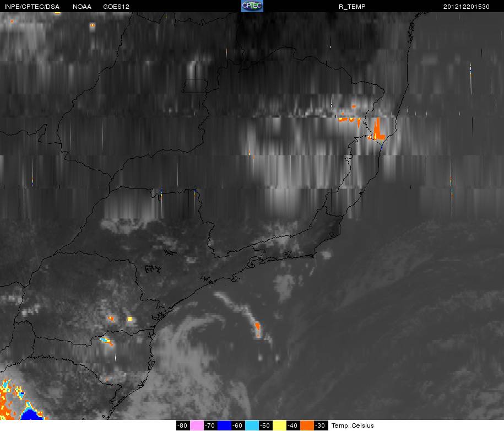
Task: Click the R_TEMP product label
Action: click(352, 7)
